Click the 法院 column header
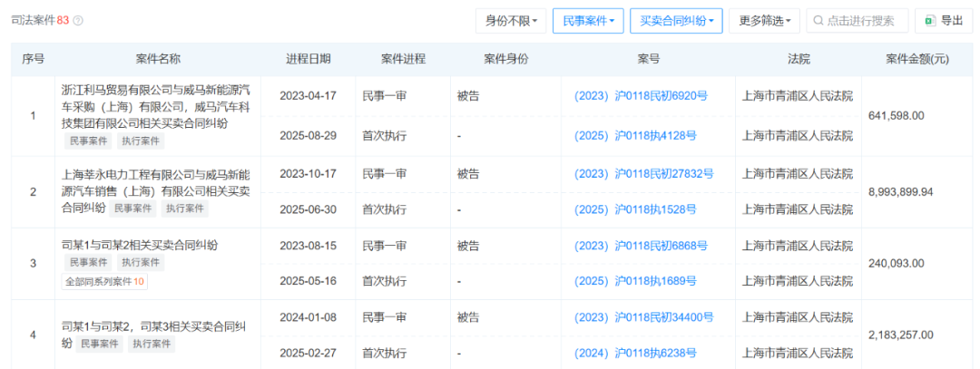This screenshot has width=980, height=369. pyautogui.click(x=799, y=59)
